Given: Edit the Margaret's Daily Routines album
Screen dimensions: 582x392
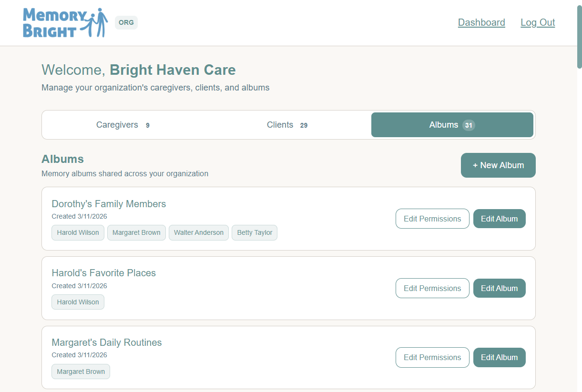Looking at the screenshot, I should (x=499, y=357).
